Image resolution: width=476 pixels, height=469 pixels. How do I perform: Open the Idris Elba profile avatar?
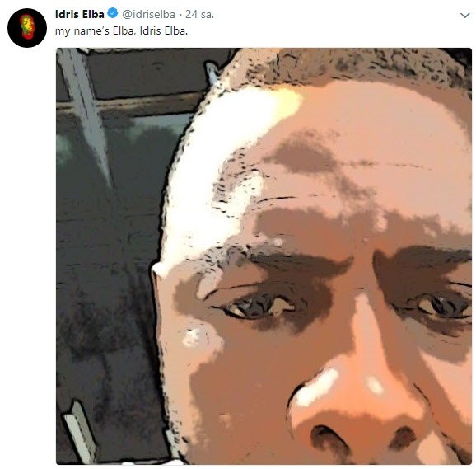point(27,28)
